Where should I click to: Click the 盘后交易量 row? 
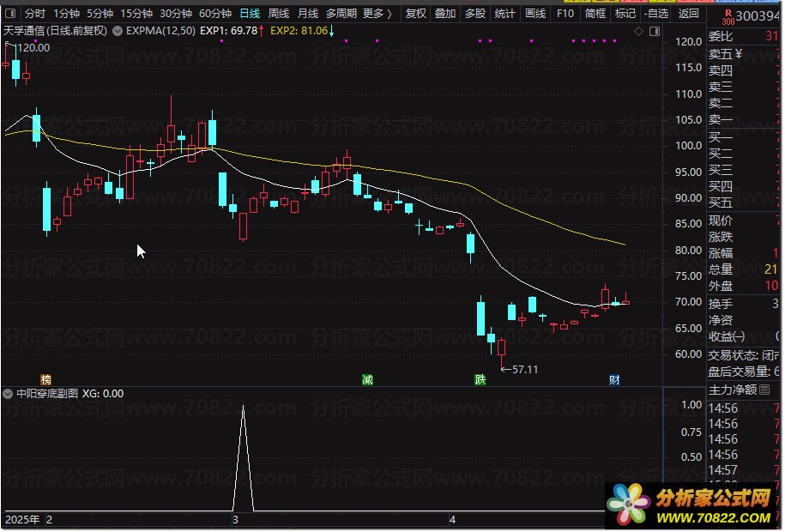pos(744,372)
